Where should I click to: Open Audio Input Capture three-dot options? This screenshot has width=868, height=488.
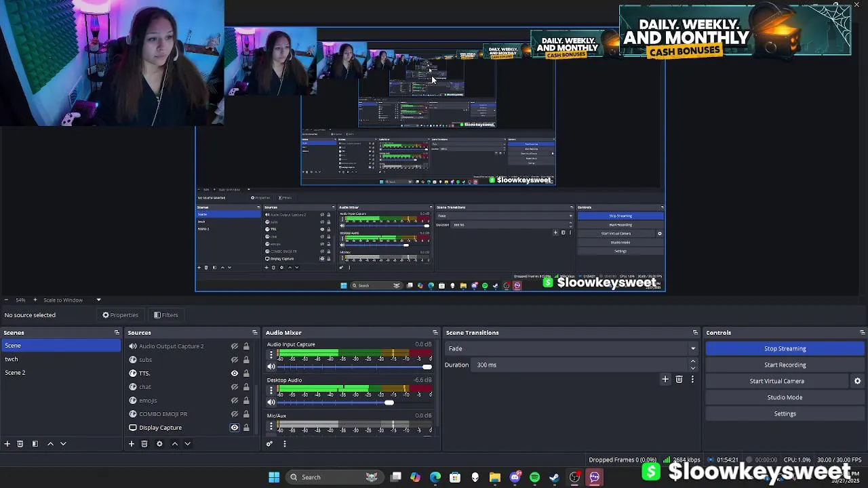click(271, 355)
